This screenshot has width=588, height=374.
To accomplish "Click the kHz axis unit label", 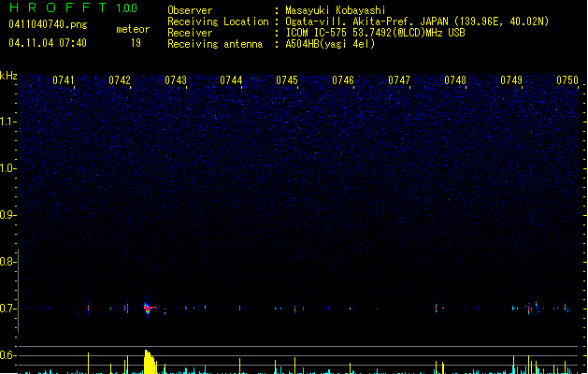I will tap(8, 76).
